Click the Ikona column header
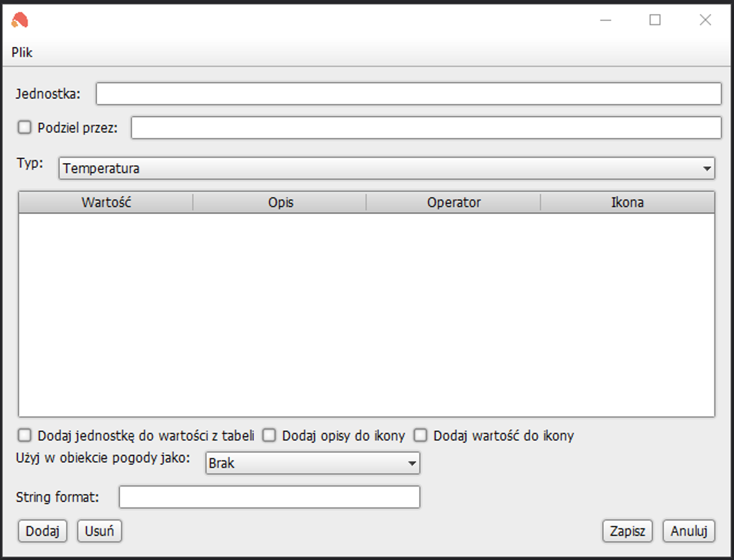This screenshot has width=734, height=560. (x=628, y=203)
